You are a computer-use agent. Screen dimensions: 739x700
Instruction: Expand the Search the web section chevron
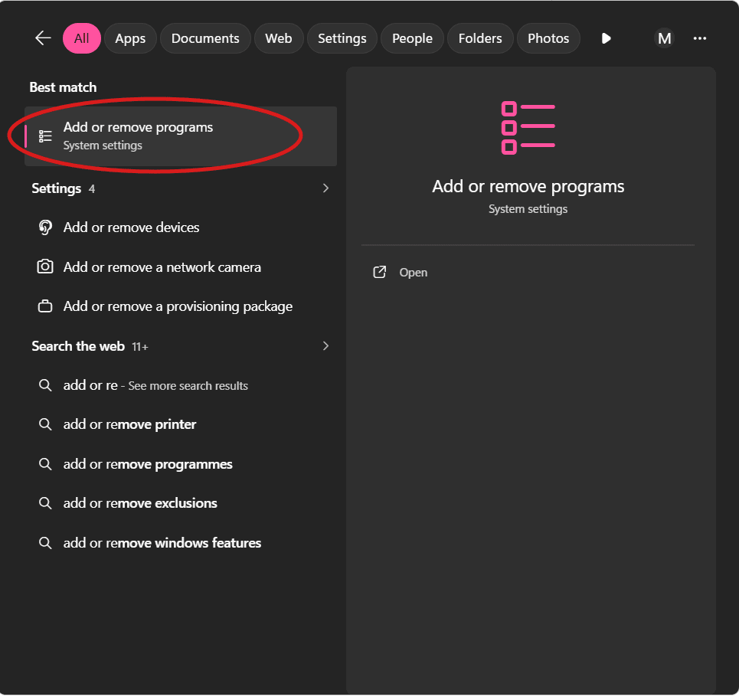pyautogui.click(x=325, y=346)
